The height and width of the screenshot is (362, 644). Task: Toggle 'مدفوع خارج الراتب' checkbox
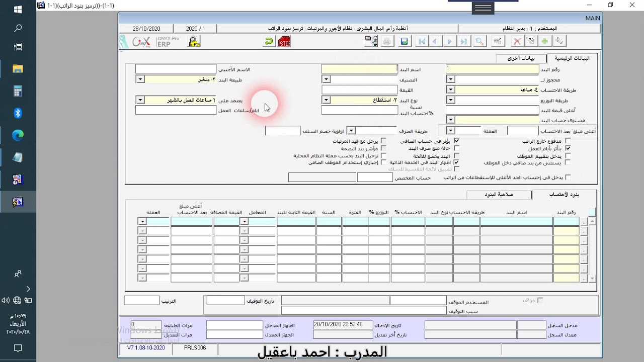click(x=568, y=141)
